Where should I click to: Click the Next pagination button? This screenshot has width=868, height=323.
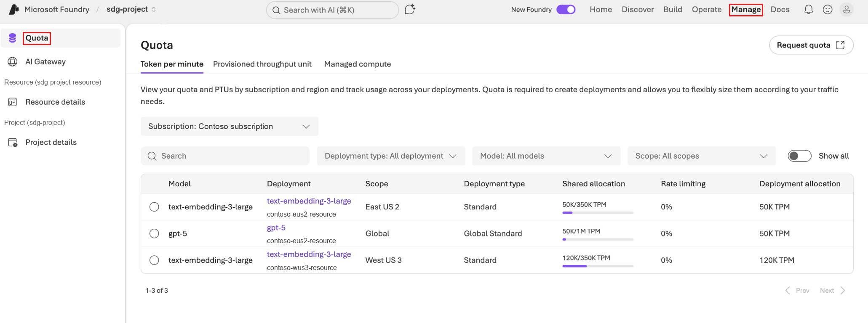pyautogui.click(x=833, y=291)
